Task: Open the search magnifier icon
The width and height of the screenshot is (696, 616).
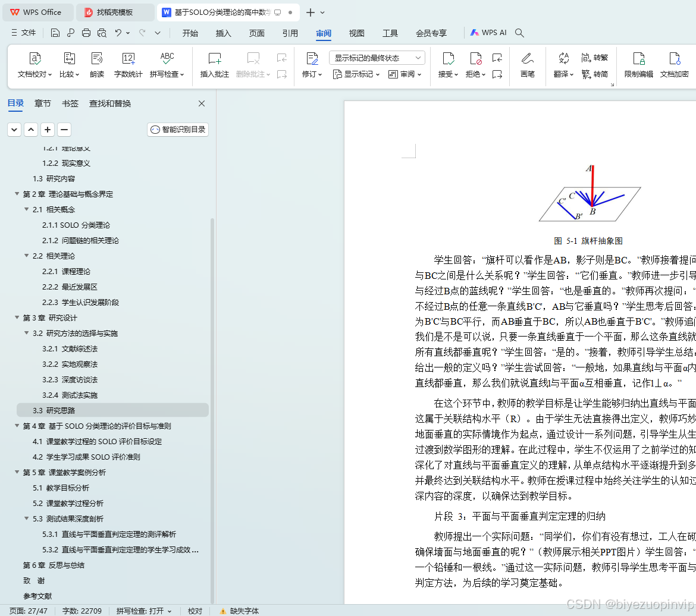Action: pyautogui.click(x=519, y=33)
